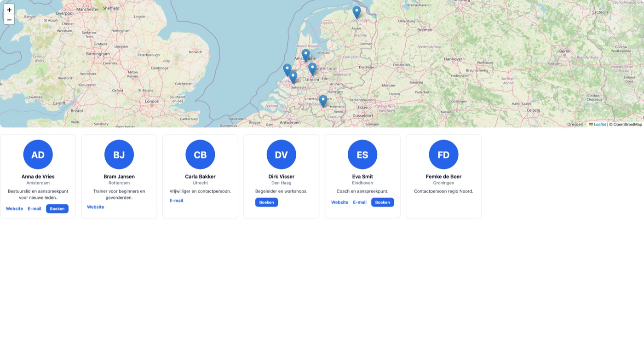The image size is (644, 362).
Task: Open Carla Bakker's E-mail link
Action: click(x=176, y=201)
